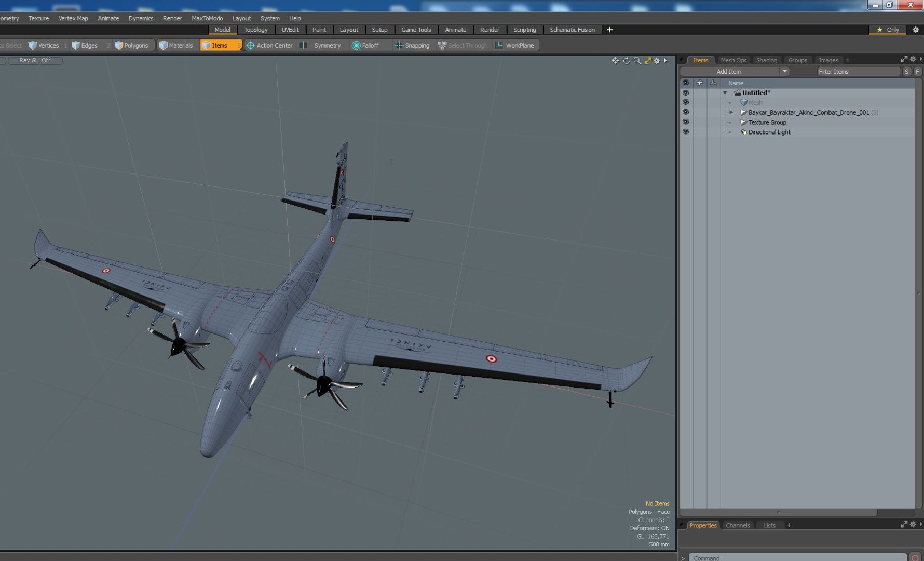This screenshot has width=924, height=561.
Task: Hide the Baykar_Bayraktar_Akinci_Combat_Drone_001 item
Action: tap(685, 112)
